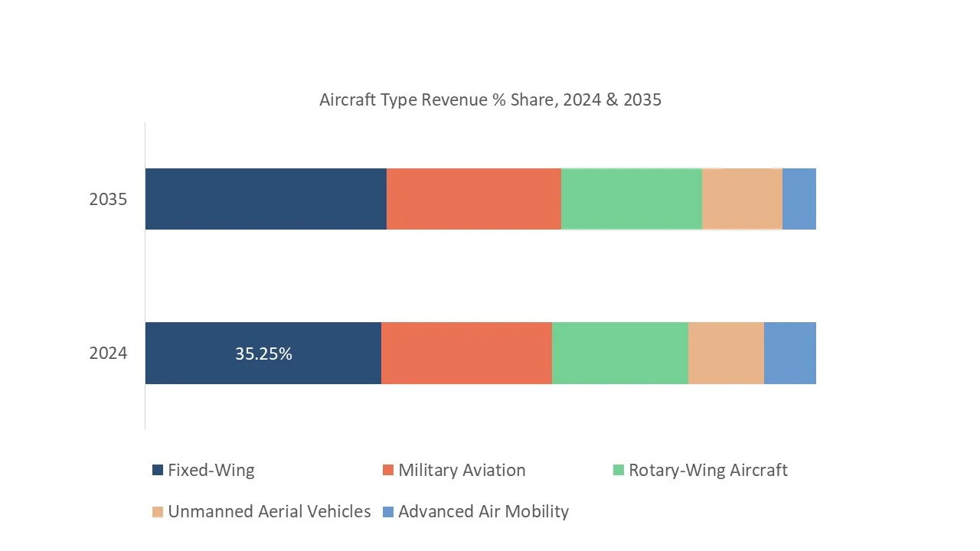Select the 2024 axis label
This screenshot has height=551, width=980.
point(108,354)
